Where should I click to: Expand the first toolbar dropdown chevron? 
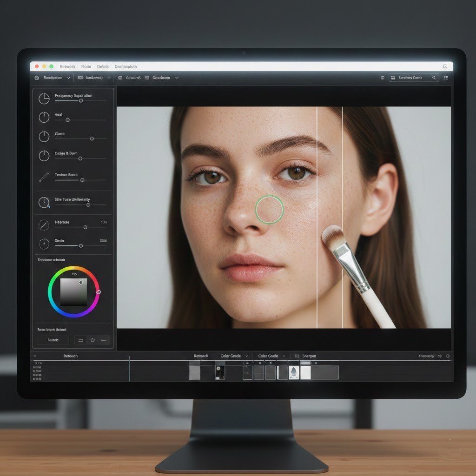[x=69, y=78]
